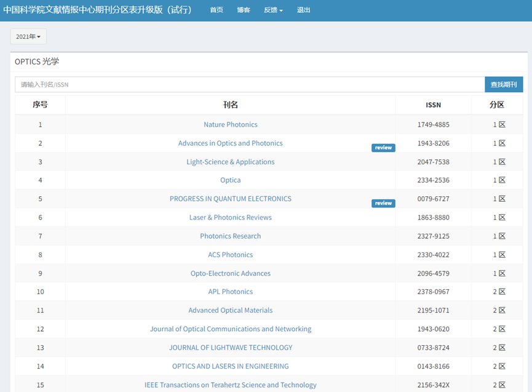Select ISSN 1863-8880 cell
The width and height of the screenshot is (532, 392).
click(x=433, y=218)
